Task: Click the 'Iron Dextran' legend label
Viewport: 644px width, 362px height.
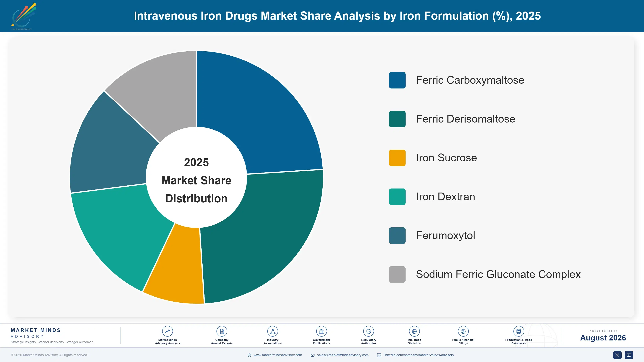Action: click(445, 197)
